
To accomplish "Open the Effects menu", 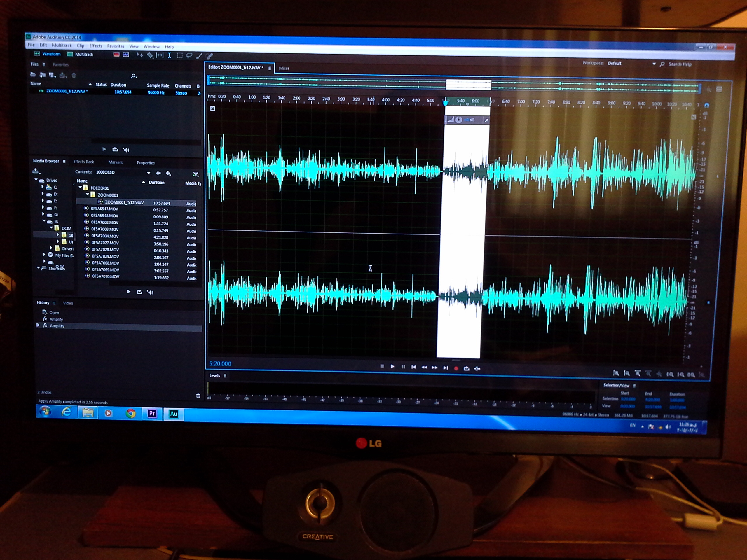I will pos(96,46).
